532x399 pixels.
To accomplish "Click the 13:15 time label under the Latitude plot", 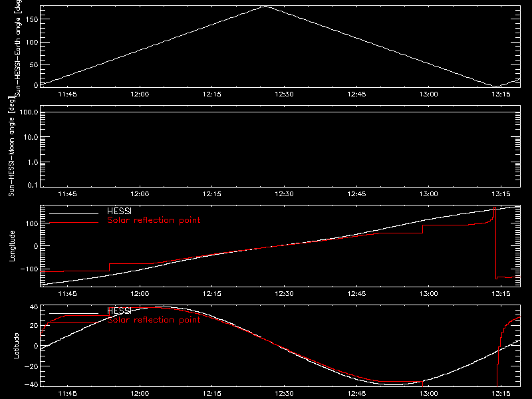I will click(501, 393).
